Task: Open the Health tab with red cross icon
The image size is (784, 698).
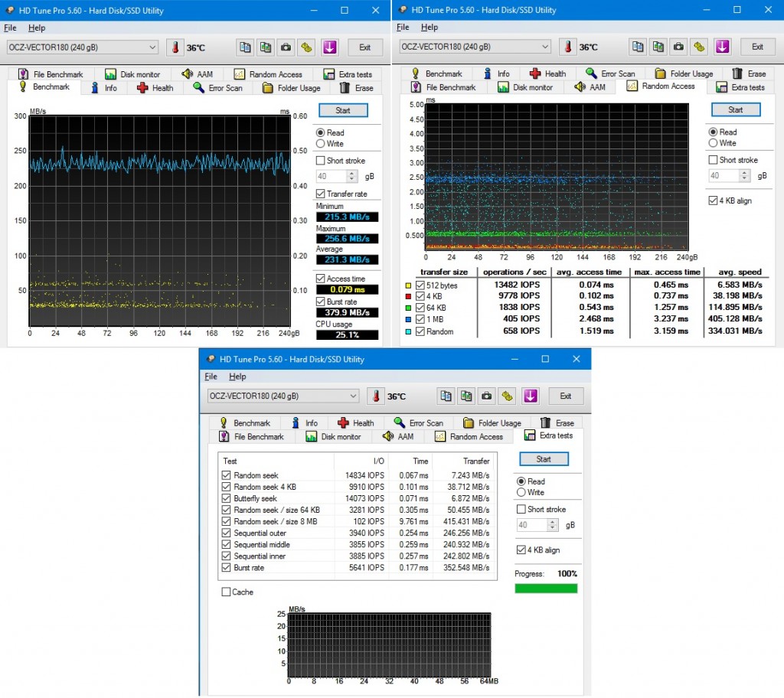Action: pos(155,87)
